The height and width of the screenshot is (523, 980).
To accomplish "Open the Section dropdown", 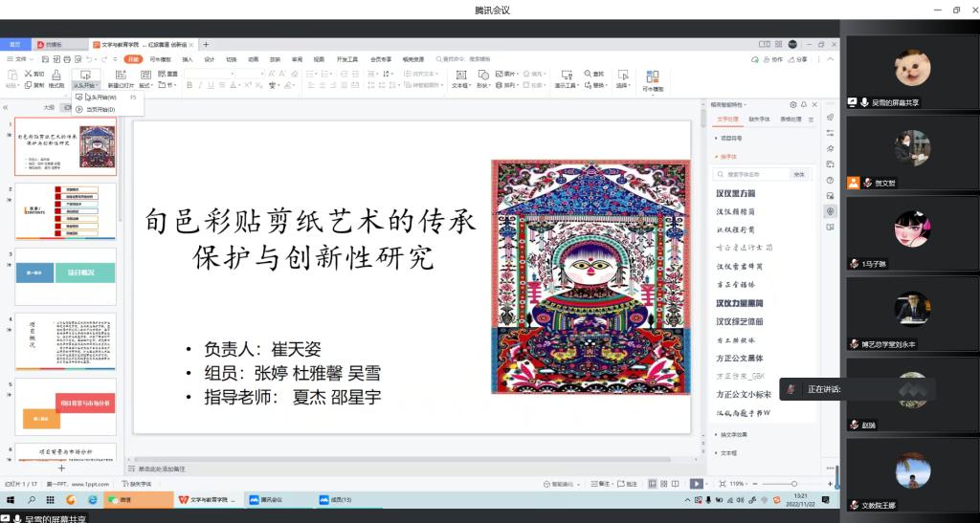I will coord(167,85).
